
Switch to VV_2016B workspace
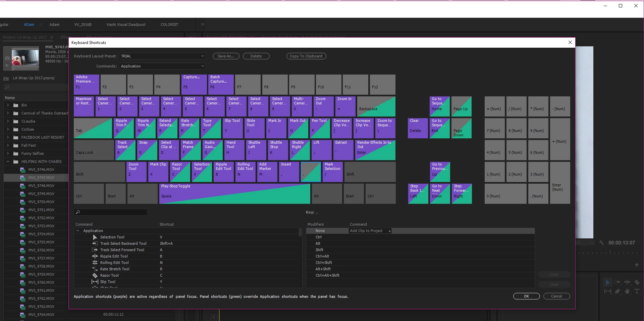[x=83, y=25]
